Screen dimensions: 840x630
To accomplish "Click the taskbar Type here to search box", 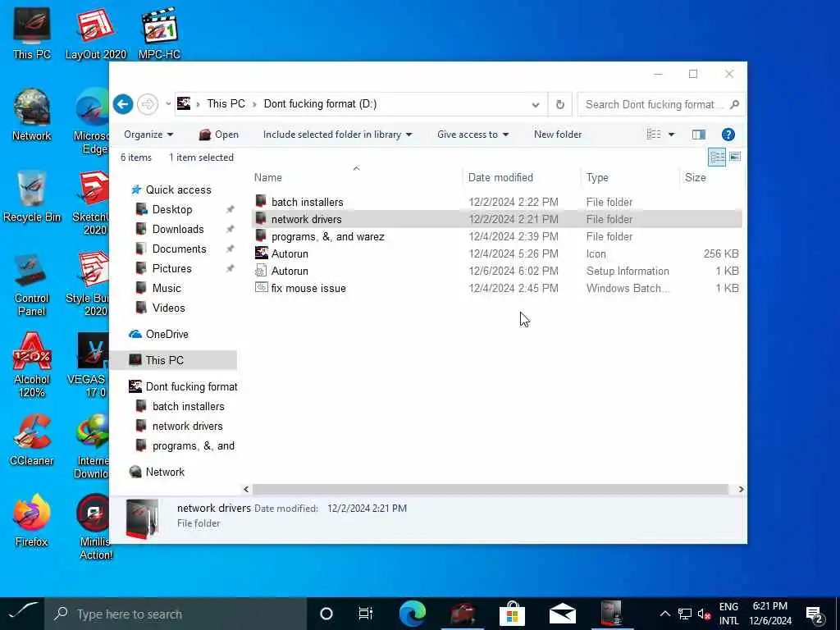I will pyautogui.click(x=176, y=614).
